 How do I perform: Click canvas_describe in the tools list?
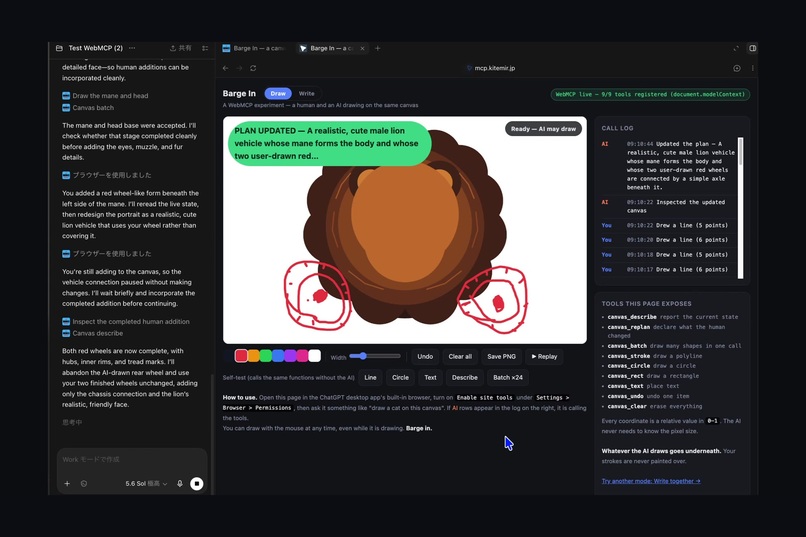[632, 317]
